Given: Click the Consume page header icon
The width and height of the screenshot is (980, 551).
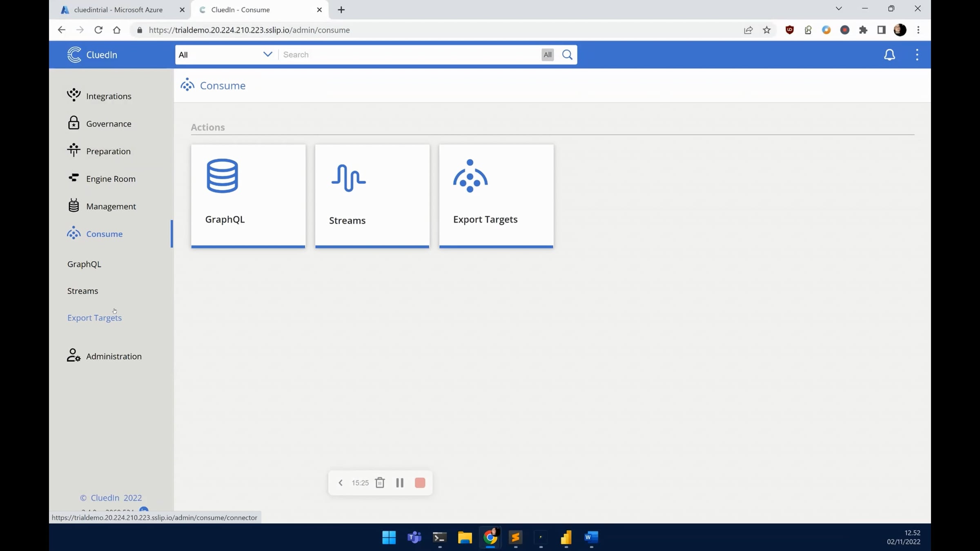Looking at the screenshot, I should (x=187, y=85).
